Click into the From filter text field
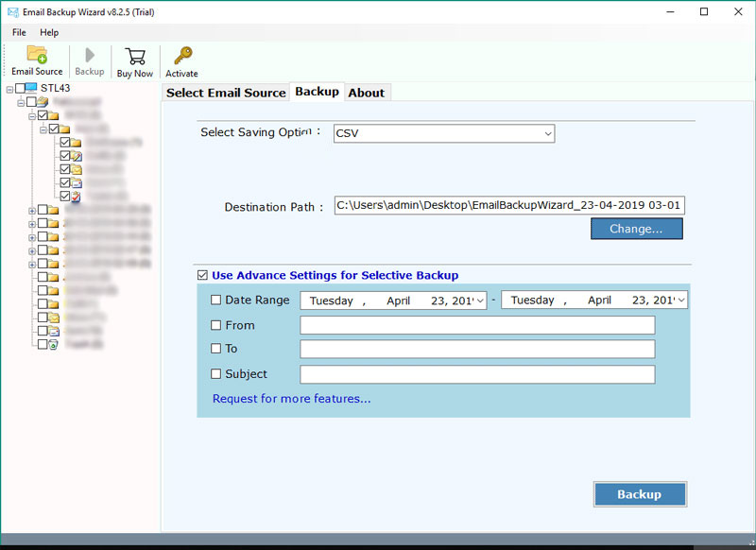Image resolution: width=756 pixels, height=550 pixels. tap(477, 325)
